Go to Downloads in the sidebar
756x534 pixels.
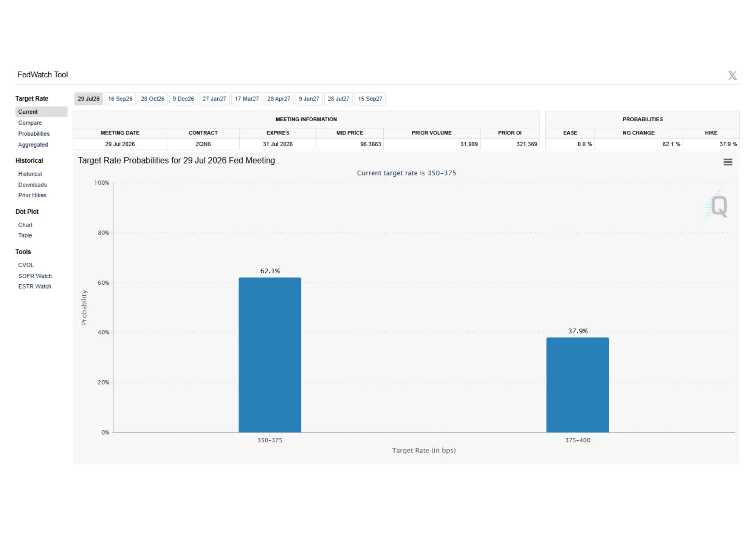(x=33, y=185)
